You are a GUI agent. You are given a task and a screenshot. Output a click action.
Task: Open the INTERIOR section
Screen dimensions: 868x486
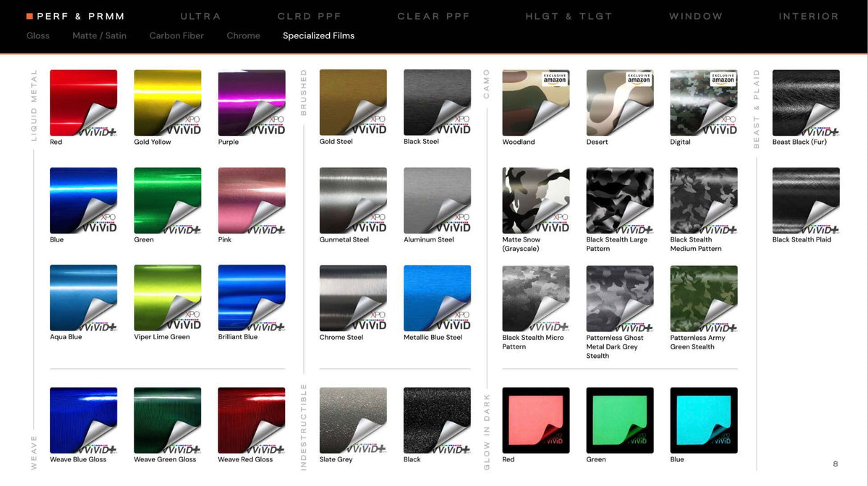click(x=809, y=16)
